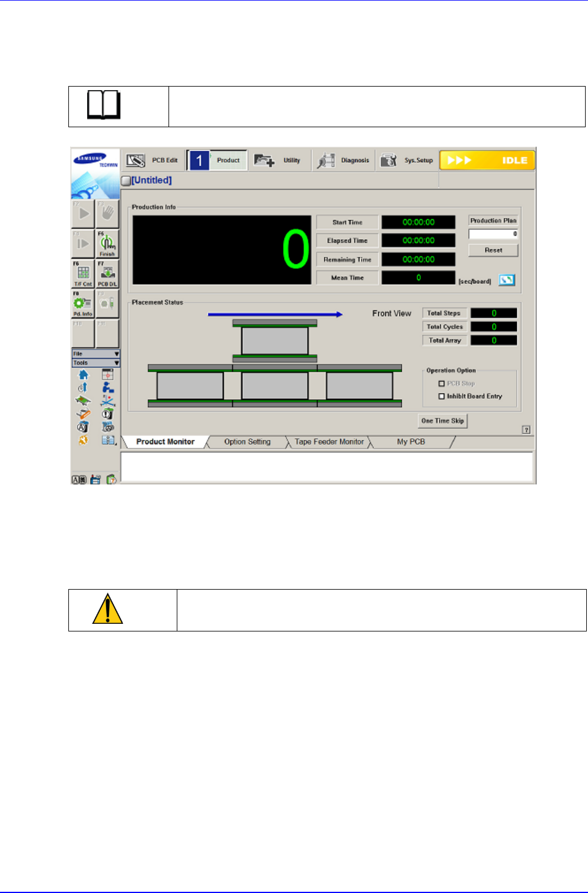Click the bucket with letter A tool icon
Viewport: 588px width, 893px height.
point(83,427)
